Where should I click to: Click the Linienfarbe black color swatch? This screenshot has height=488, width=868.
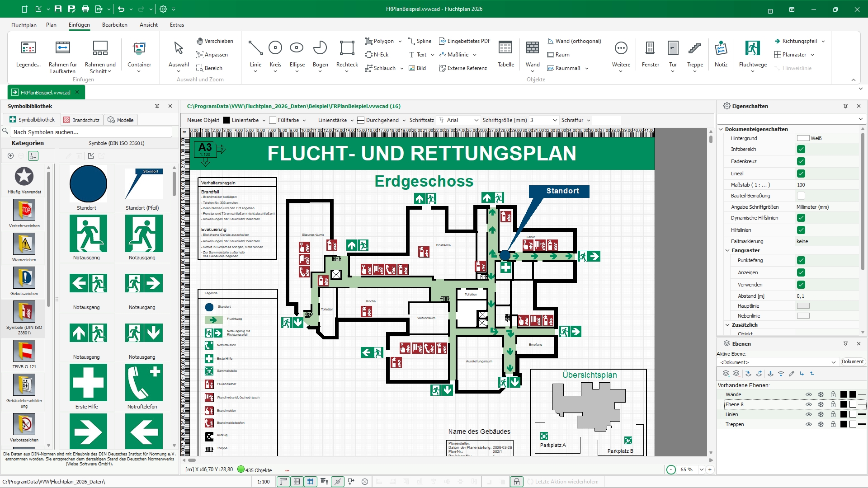point(226,120)
